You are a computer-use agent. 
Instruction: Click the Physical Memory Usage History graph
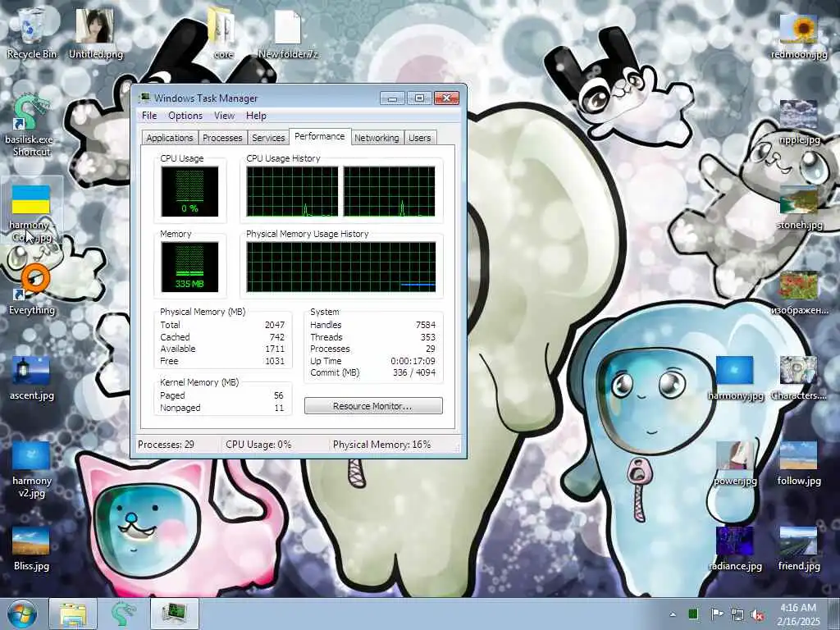tap(341, 267)
